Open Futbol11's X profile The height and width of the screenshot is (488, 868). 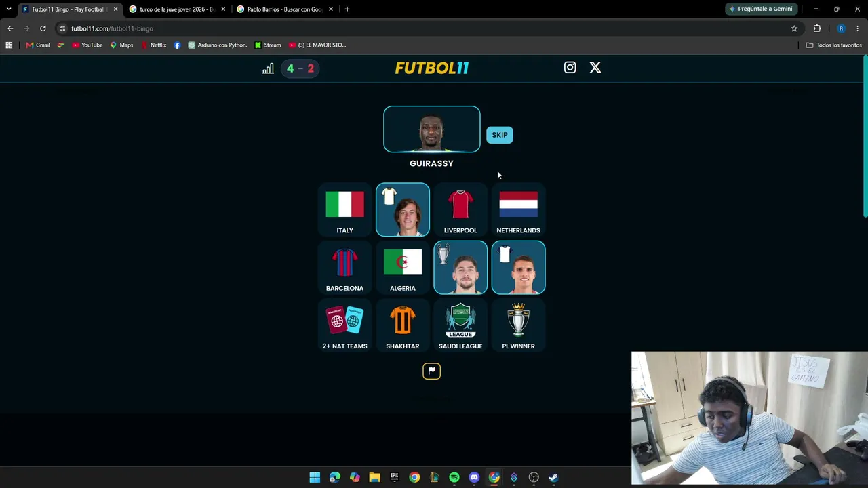click(595, 68)
